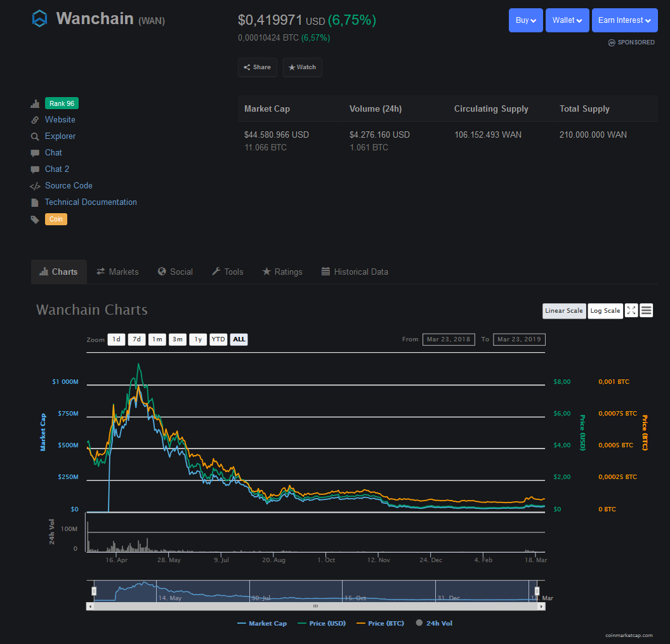Set chart zoom to 1m

[157, 339]
